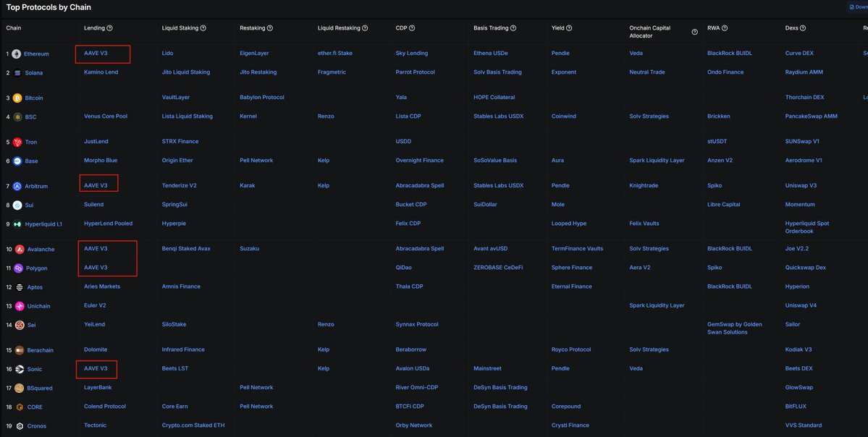Screen dimensions: 868x437
Task: Click the Unichain logo icon
Action: [20, 307]
